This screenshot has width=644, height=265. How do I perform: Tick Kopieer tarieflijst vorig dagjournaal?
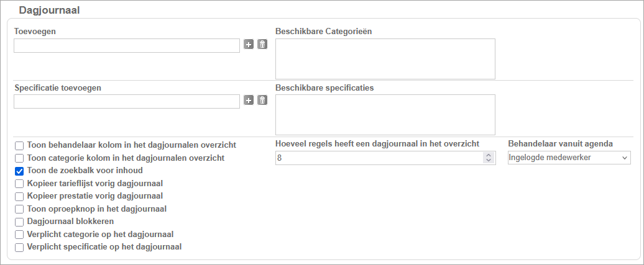point(19,184)
